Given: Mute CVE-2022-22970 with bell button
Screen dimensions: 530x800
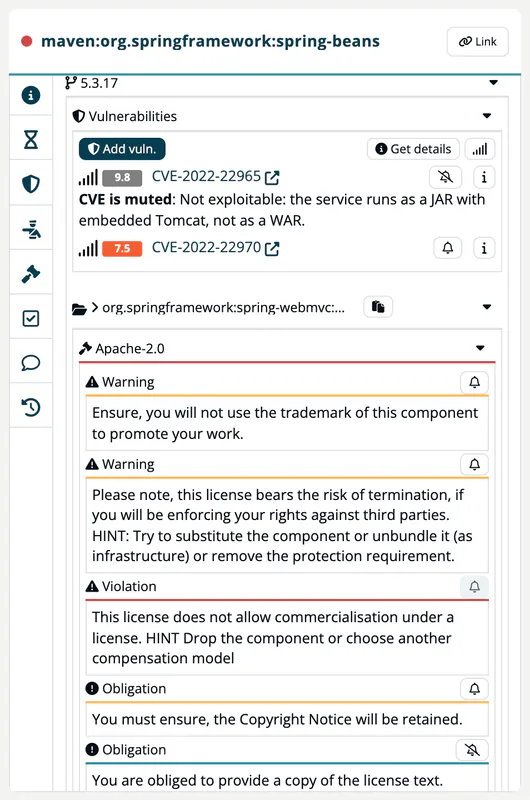Looking at the screenshot, I should click(447, 248).
